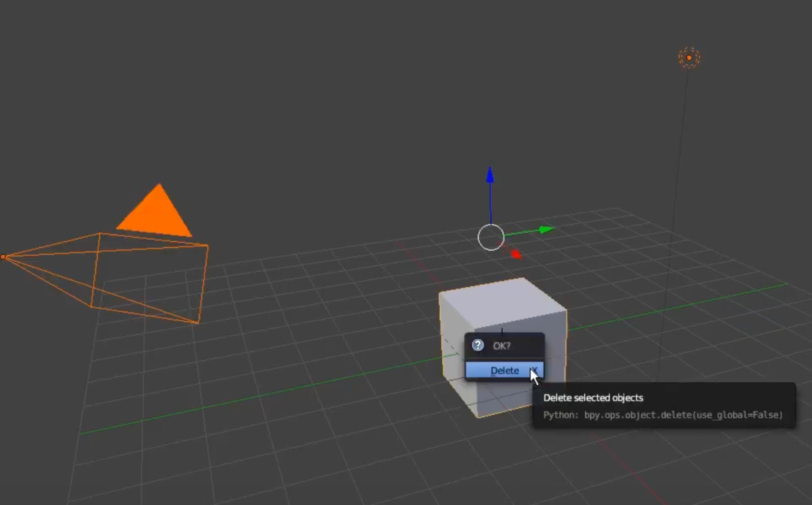Click the OK? popup header
This screenshot has height=505, width=812.
tap(504, 346)
